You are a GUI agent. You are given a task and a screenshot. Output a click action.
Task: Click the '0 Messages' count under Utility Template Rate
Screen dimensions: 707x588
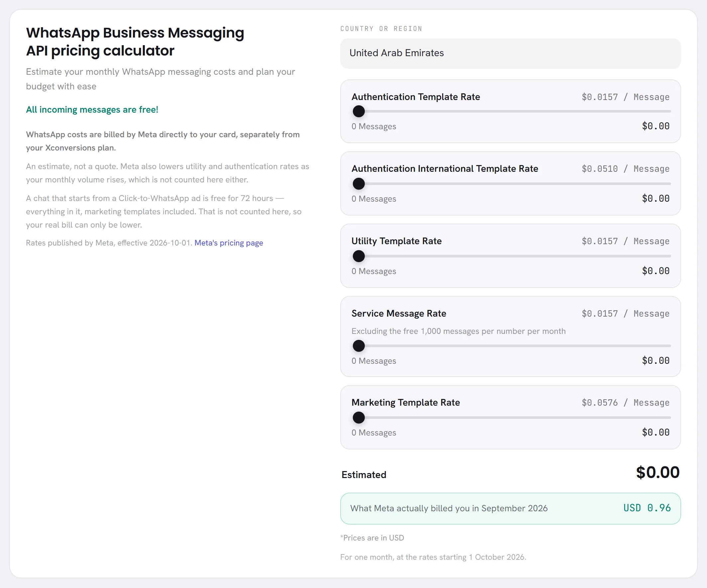click(x=374, y=271)
